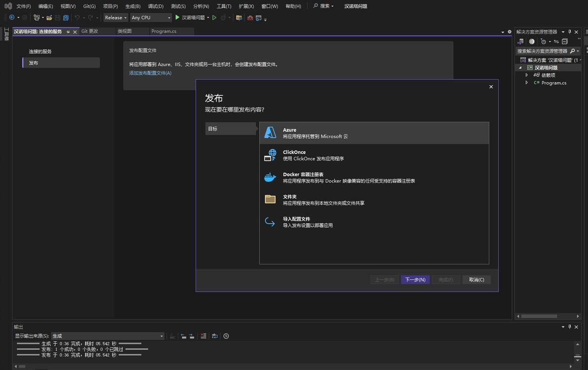
Task: Open the red toolbox icon in toolbar
Action: 250,18
